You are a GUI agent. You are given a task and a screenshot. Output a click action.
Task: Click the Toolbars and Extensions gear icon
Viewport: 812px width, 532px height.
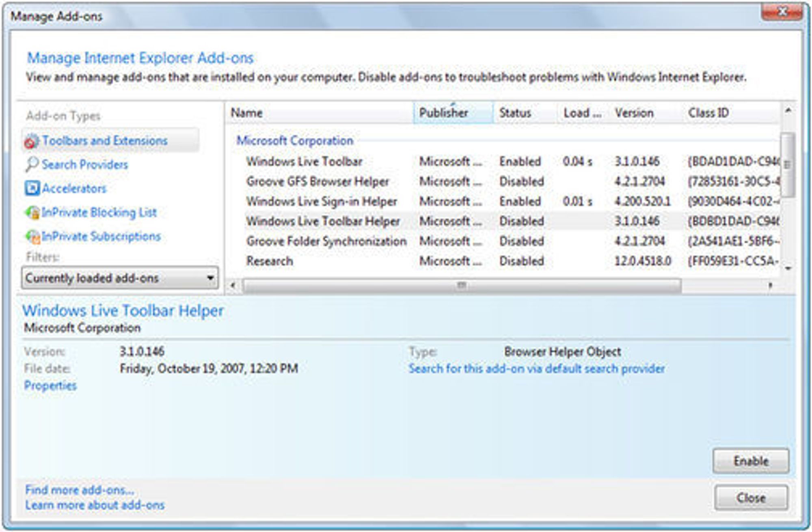pos(32,141)
